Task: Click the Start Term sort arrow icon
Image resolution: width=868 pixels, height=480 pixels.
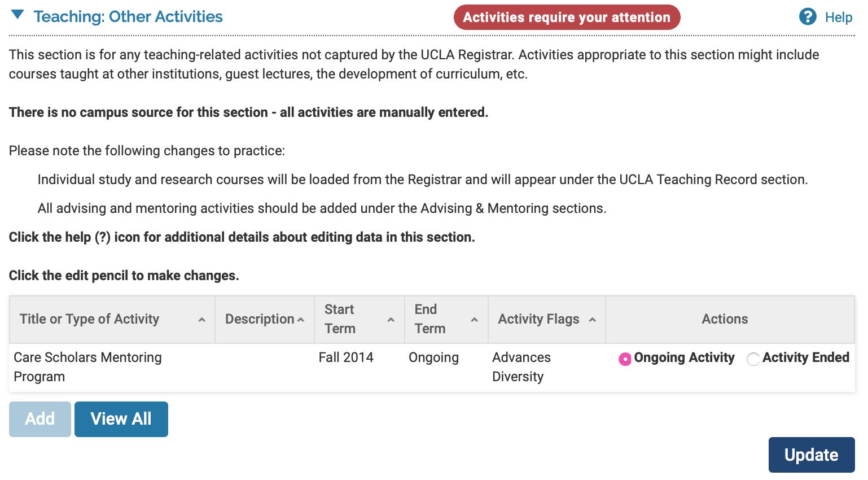Action: (x=391, y=320)
